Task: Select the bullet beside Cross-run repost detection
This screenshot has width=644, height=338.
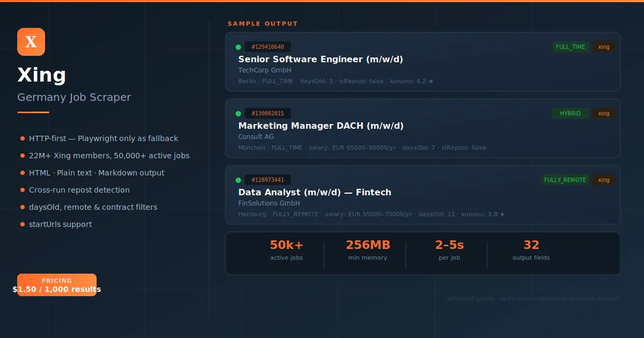Action: click(x=23, y=190)
